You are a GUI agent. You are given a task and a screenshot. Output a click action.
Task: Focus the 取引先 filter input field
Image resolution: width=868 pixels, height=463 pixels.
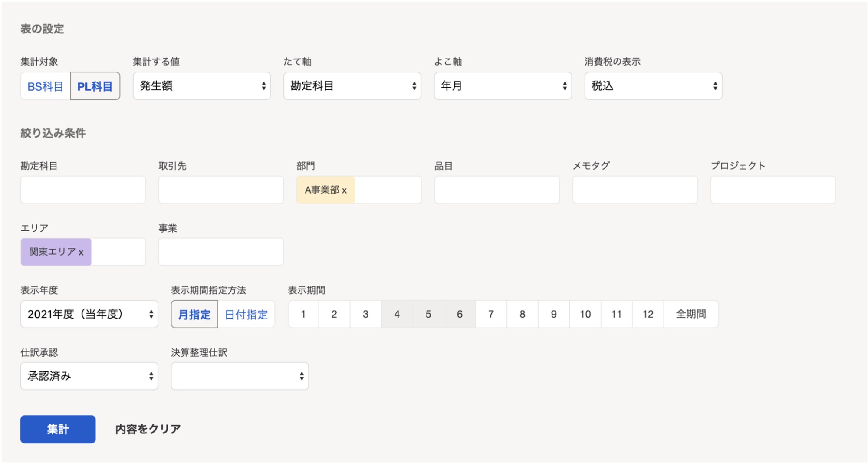click(x=220, y=190)
